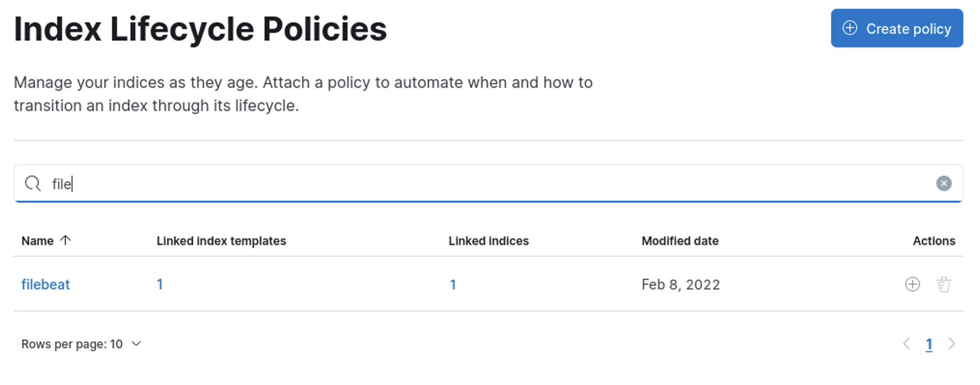The height and width of the screenshot is (385, 980).
Task: Sort by Linked index templates column
Action: tap(221, 241)
